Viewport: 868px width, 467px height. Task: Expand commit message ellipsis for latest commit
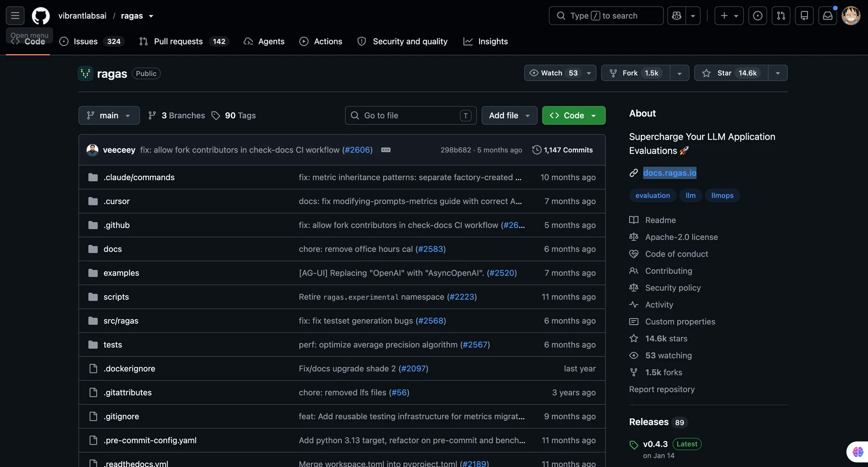[x=386, y=150]
